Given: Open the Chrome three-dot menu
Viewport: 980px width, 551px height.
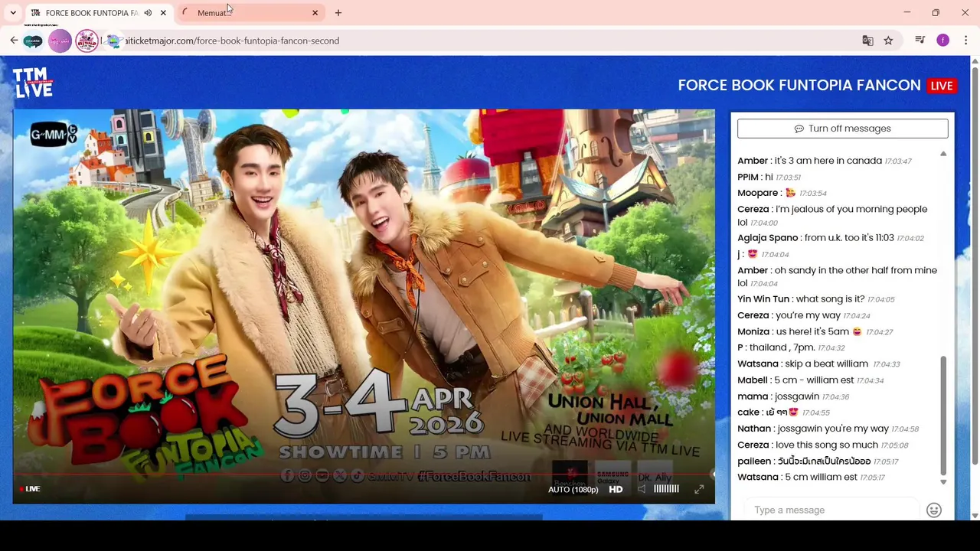Looking at the screenshot, I should (965, 41).
